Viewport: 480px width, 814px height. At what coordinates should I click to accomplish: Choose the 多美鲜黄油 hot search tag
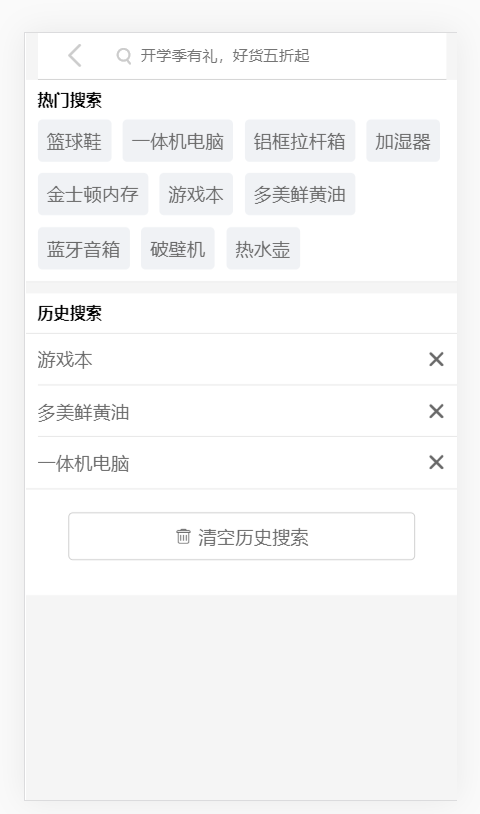(300, 194)
